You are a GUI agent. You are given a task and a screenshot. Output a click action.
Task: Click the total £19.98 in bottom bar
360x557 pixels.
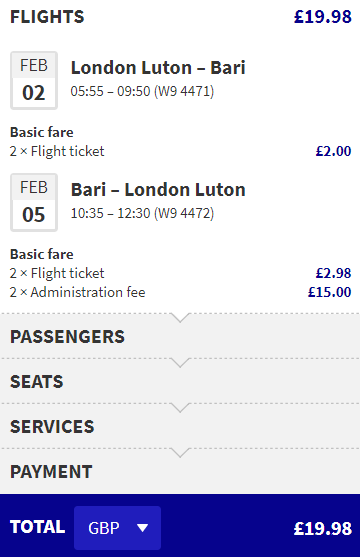[x=323, y=528]
